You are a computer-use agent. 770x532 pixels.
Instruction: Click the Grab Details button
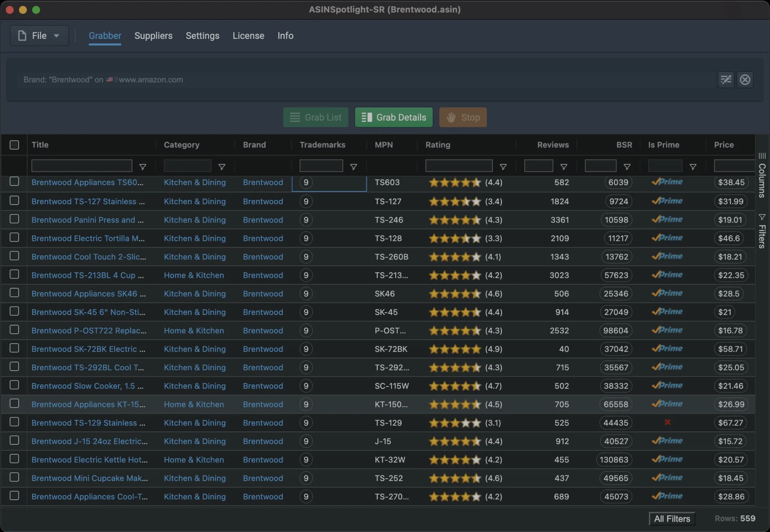coord(393,117)
